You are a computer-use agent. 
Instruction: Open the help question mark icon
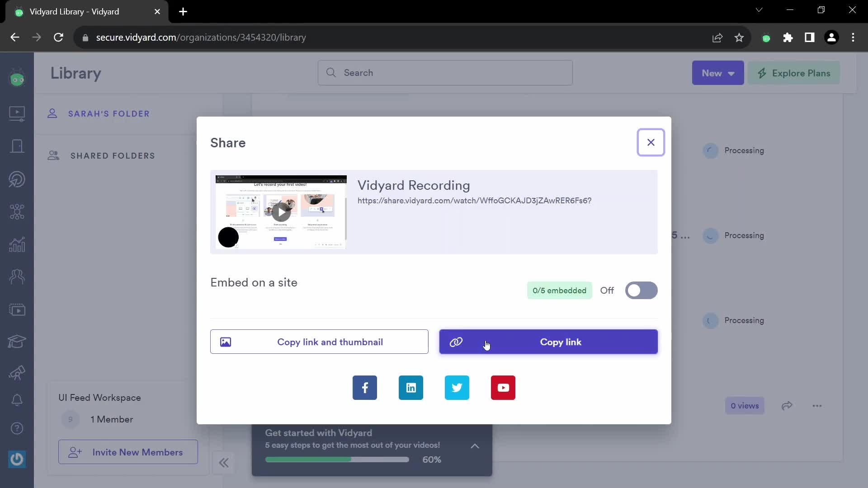(x=17, y=428)
